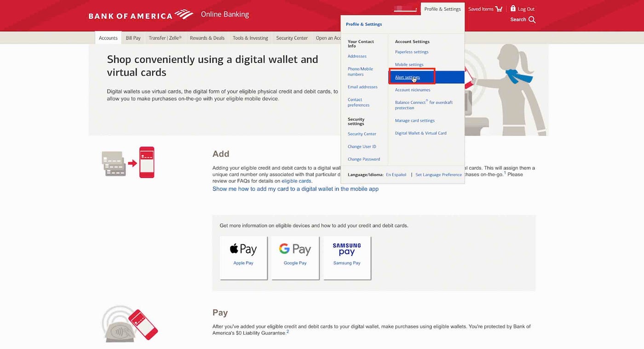Open the Accounts tab
Viewport: 644px width, 349px height.
(108, 38)
